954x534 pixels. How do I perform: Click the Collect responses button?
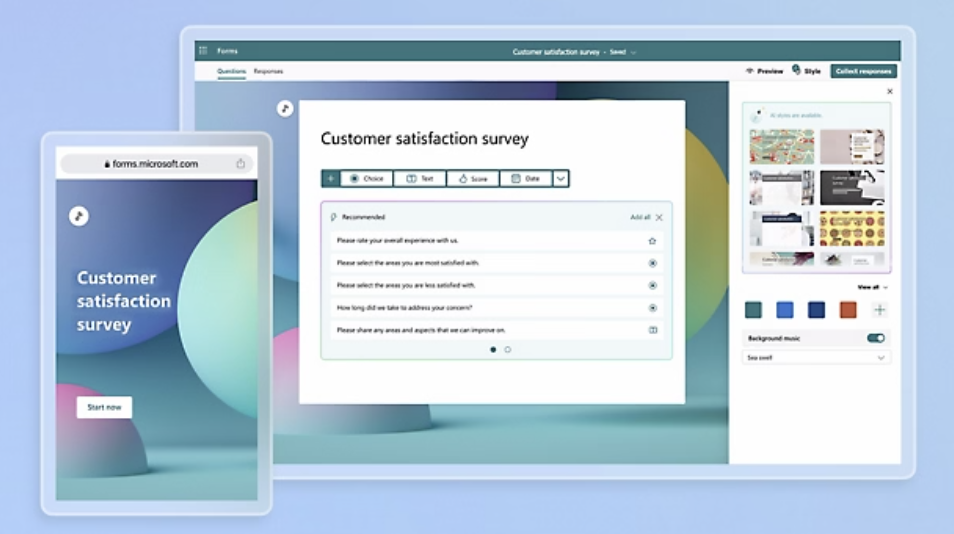tap(863, 72)
